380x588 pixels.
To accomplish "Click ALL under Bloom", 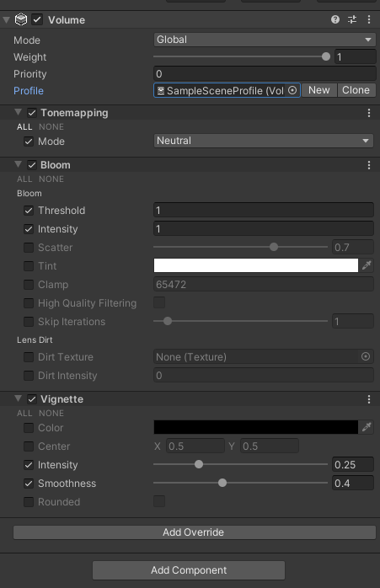I will 24,179.
